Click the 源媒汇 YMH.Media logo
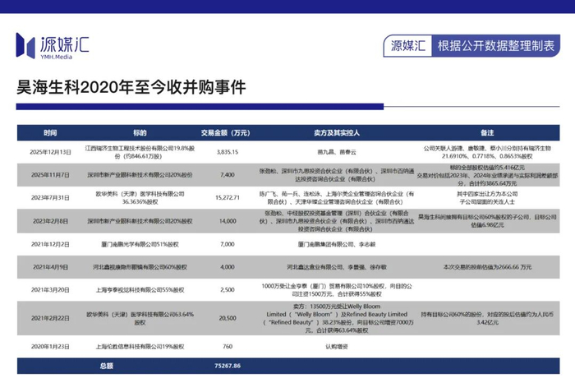The height and width of the screenshot is (392, 575). pyautogui.click(x=53, y=46)
